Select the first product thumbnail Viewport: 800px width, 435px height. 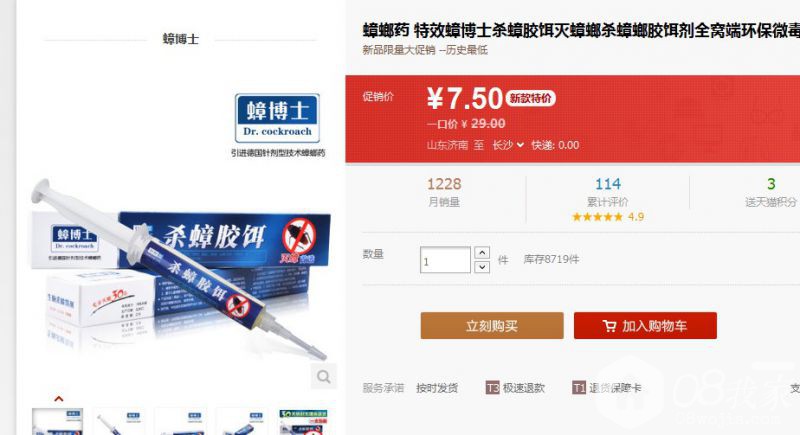click(57, 422)
